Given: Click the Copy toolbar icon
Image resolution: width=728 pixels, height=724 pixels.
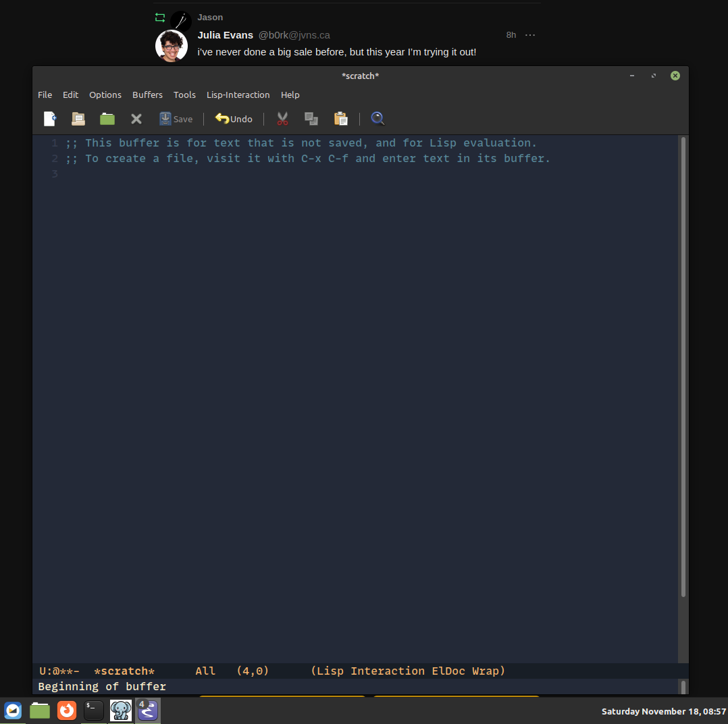Looking at the screenshot, I should (x=311, y=119).
